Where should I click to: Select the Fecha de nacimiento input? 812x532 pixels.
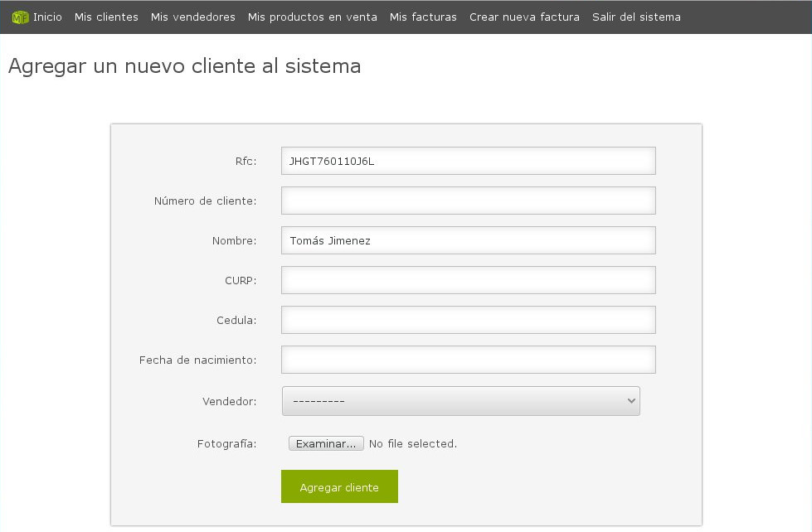coord(468,359)
